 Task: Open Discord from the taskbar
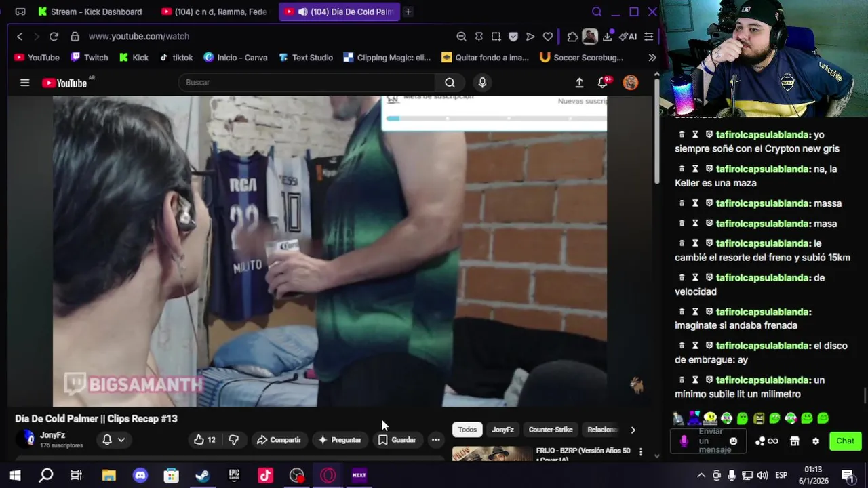click(140, 476)
